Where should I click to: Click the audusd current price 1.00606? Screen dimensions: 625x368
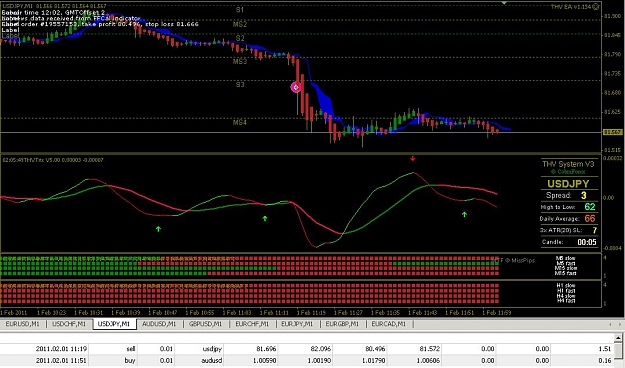pyautogui.click(x=428, y=360)
